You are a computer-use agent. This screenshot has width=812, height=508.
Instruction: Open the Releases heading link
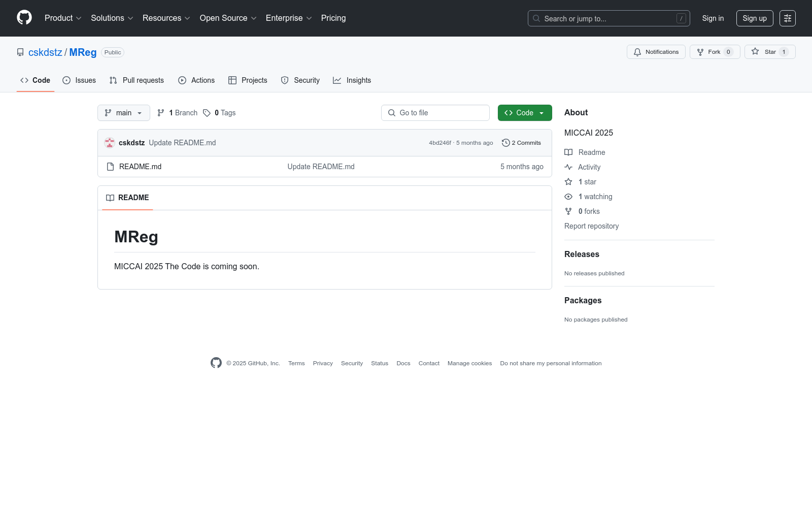click(582, 254)
